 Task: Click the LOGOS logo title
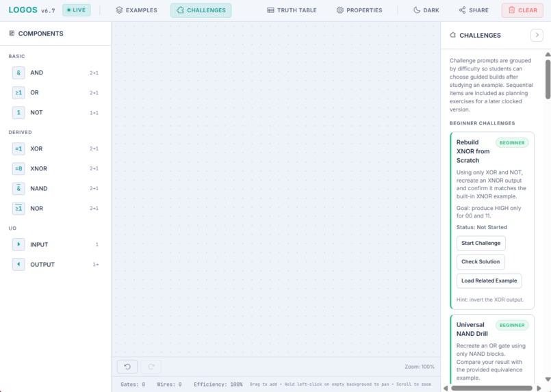pos(23,10)
